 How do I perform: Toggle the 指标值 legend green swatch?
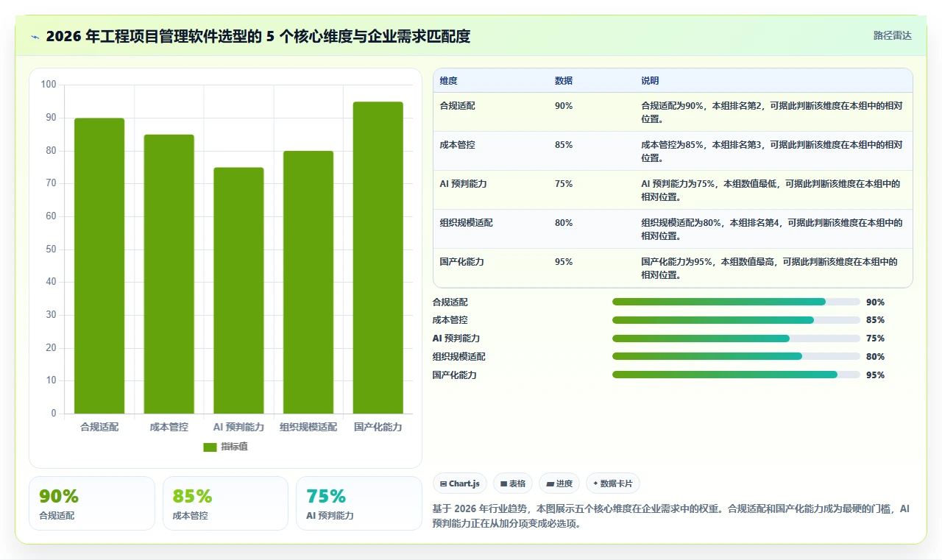pos(210,447)
